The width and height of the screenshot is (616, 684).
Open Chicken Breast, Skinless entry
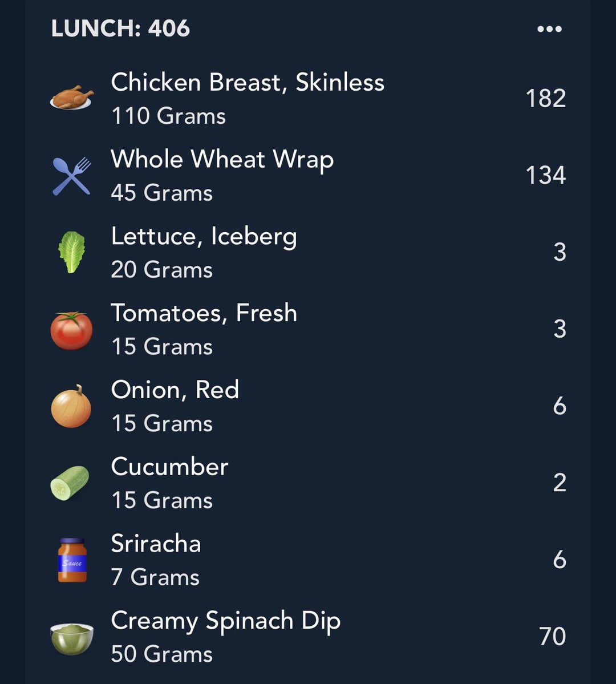tap(308, 98)
